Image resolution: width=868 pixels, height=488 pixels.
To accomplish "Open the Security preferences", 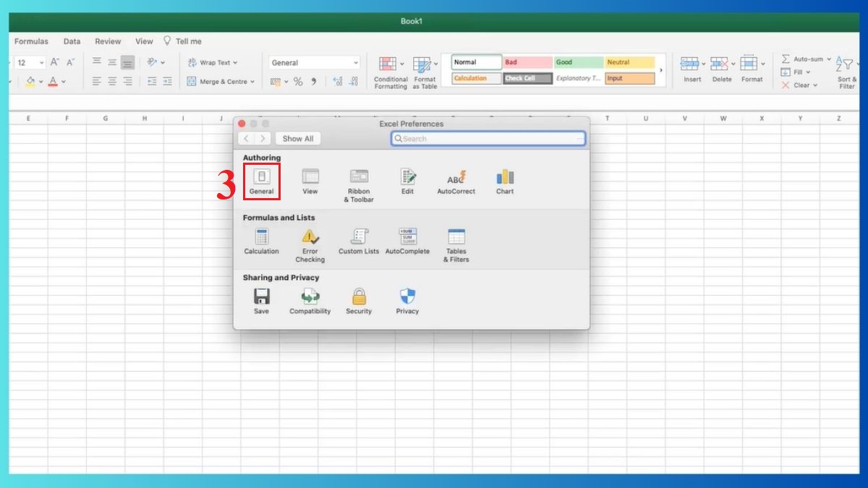I will (x=359, y=298).
